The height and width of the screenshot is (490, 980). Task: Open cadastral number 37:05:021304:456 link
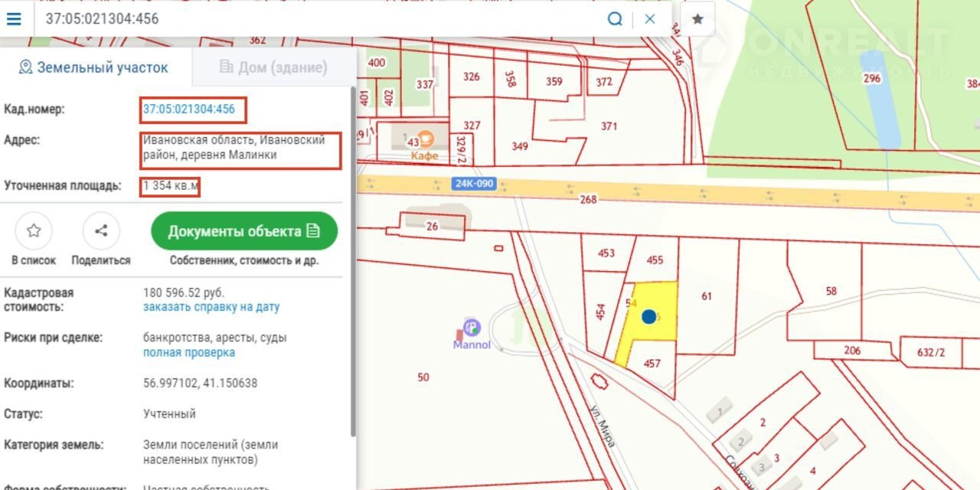tap(189, 109)
